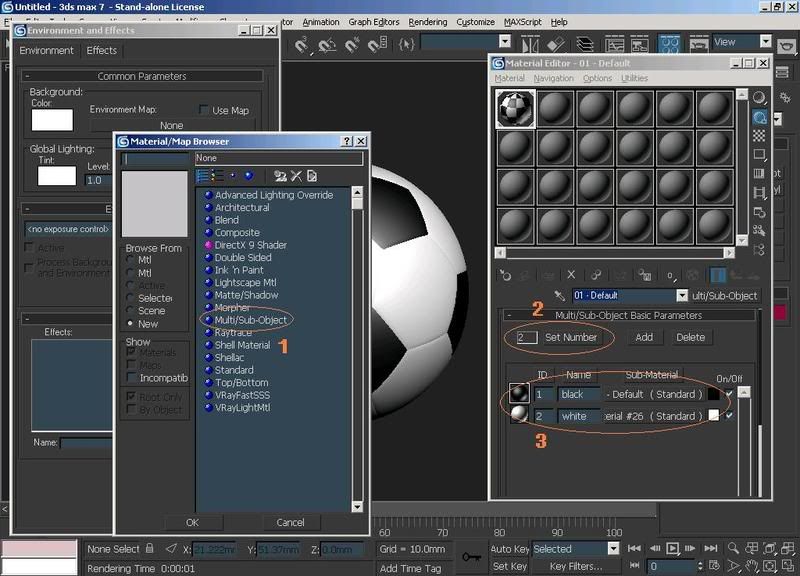
Task: Enable the Use Map checkbox
Action: pos(205,110)
